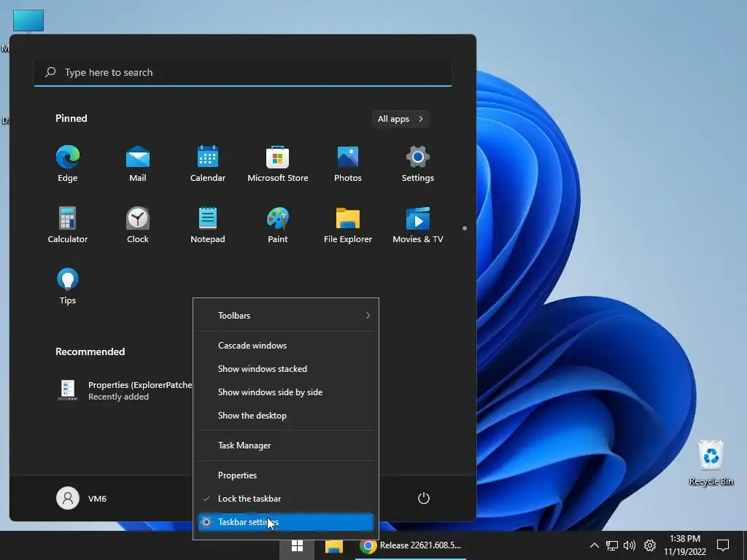Click the power button in Start menu

point(424,498)
